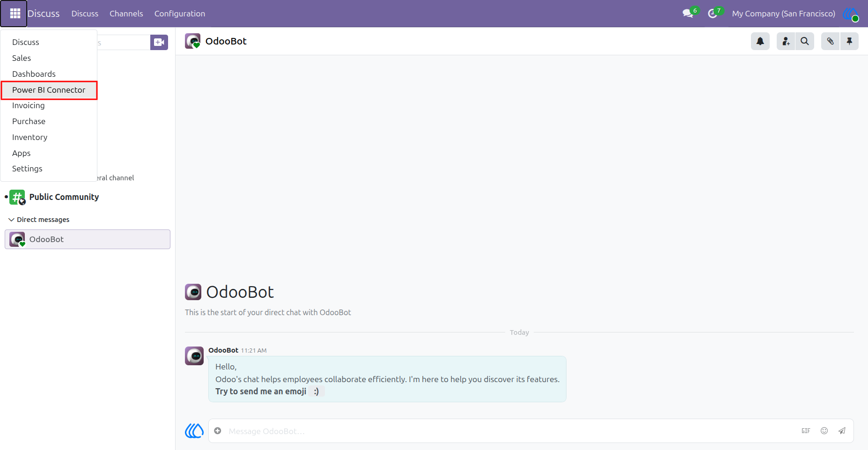Start a meeting with the video camera icon

pyautogui.click(x=159, y=42)
